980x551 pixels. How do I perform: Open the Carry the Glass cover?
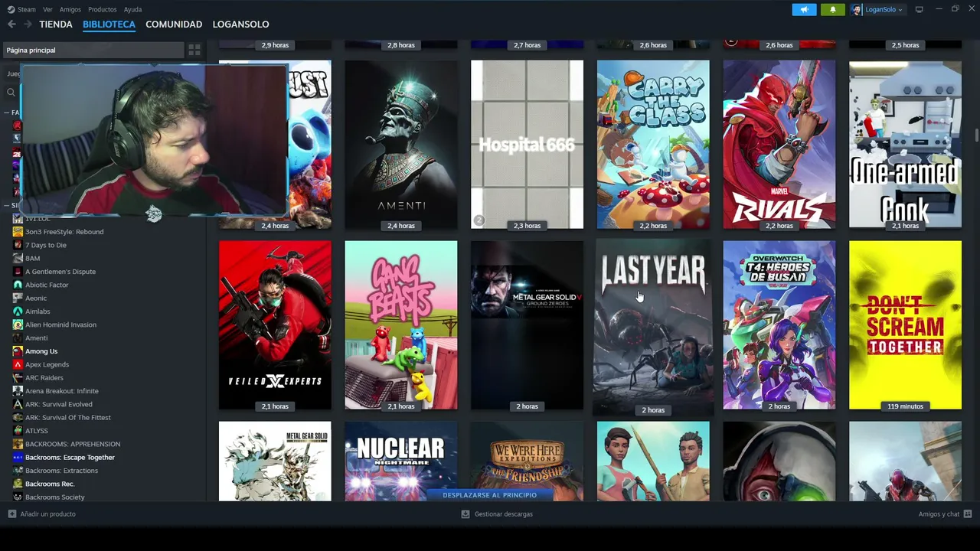coord(653,145)
